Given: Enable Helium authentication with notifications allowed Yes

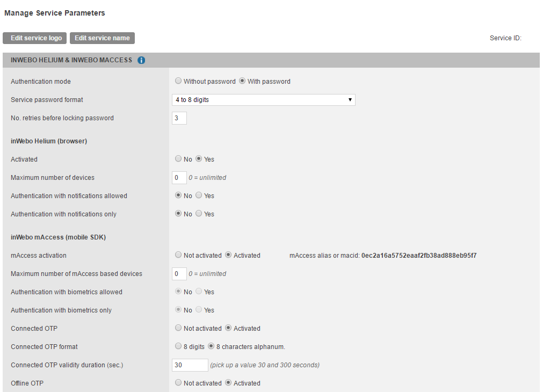Looking at the screenshot, I should (x=199, y=196).
